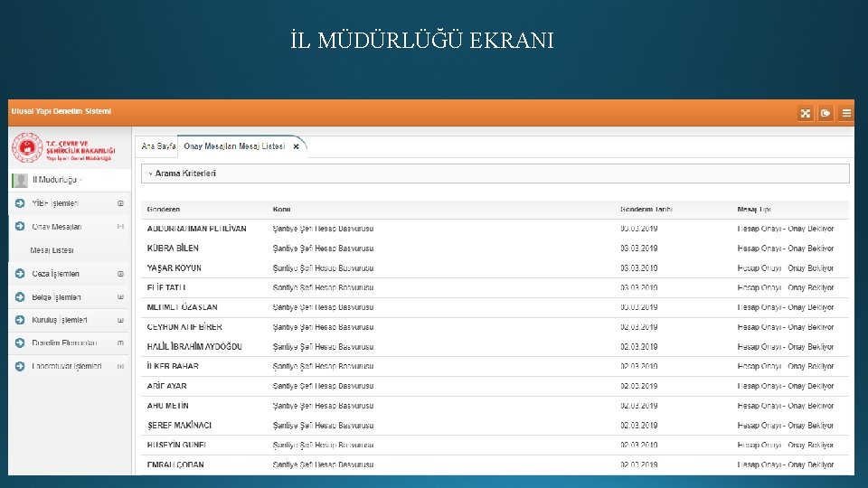Click the Konu cell for KÜBRA BİLEN
This screenshot has width=868, height=488.
pos(323,249)
